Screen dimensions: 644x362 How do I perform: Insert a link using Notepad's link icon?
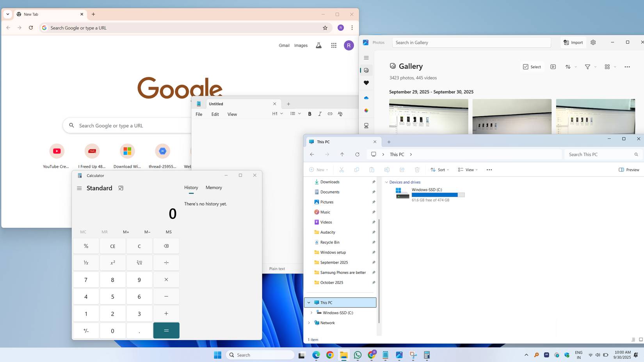330,114
